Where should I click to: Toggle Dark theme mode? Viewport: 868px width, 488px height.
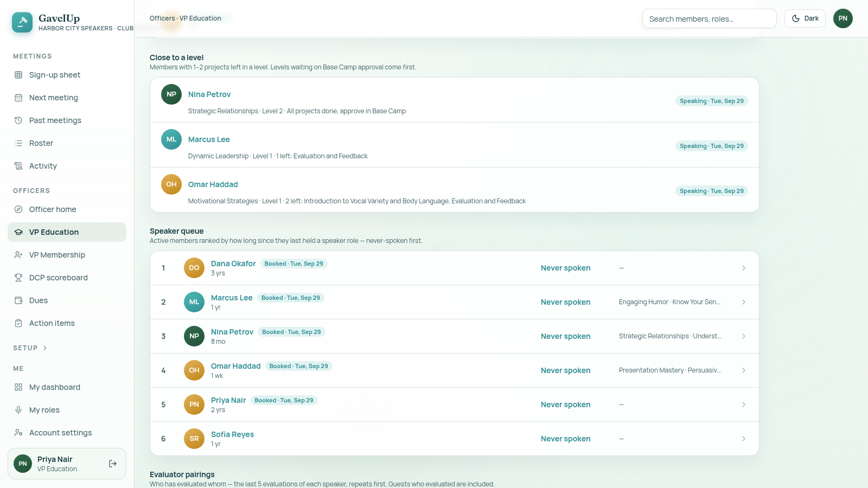tap(805, 18)
